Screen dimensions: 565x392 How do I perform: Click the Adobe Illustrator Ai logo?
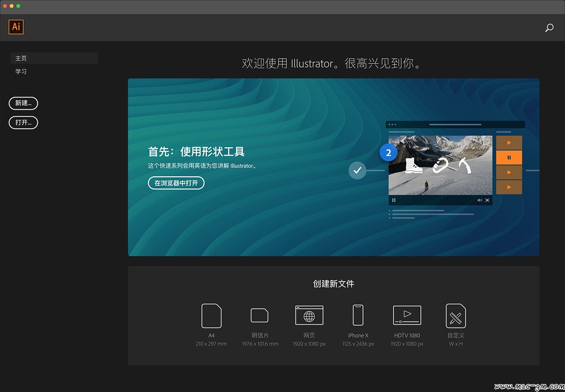point(16,27)
